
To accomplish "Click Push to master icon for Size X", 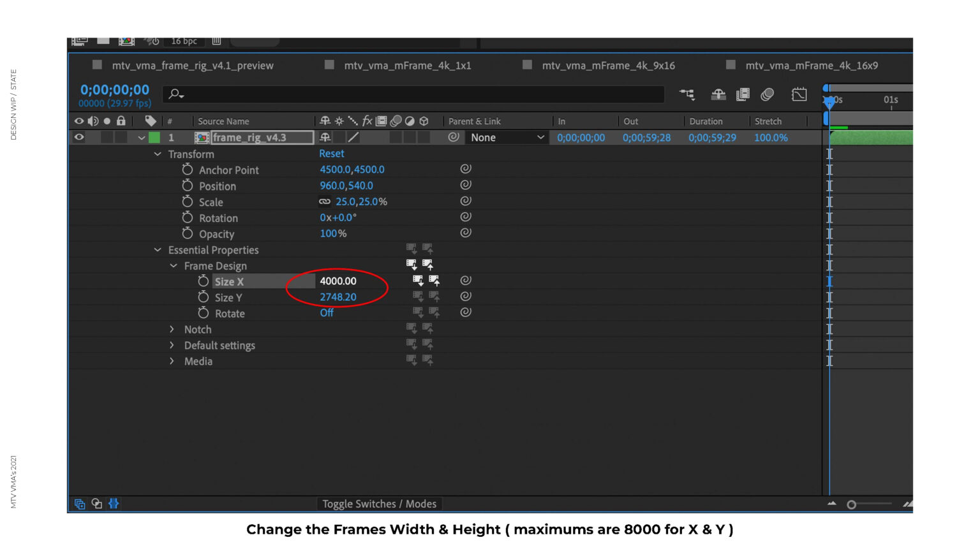I will click(x=434, y=280).
